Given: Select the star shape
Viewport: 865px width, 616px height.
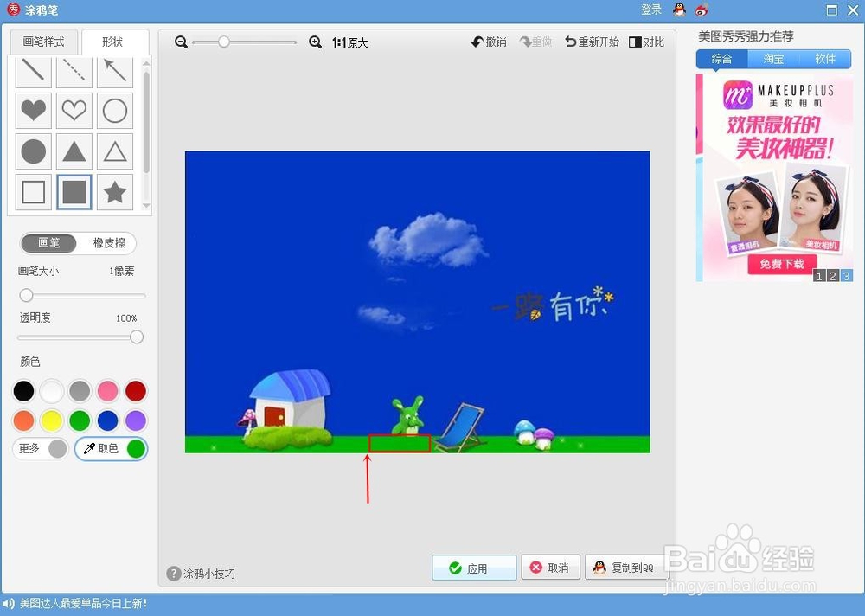Looking at the screenshot, I should (x=115, y=192).
